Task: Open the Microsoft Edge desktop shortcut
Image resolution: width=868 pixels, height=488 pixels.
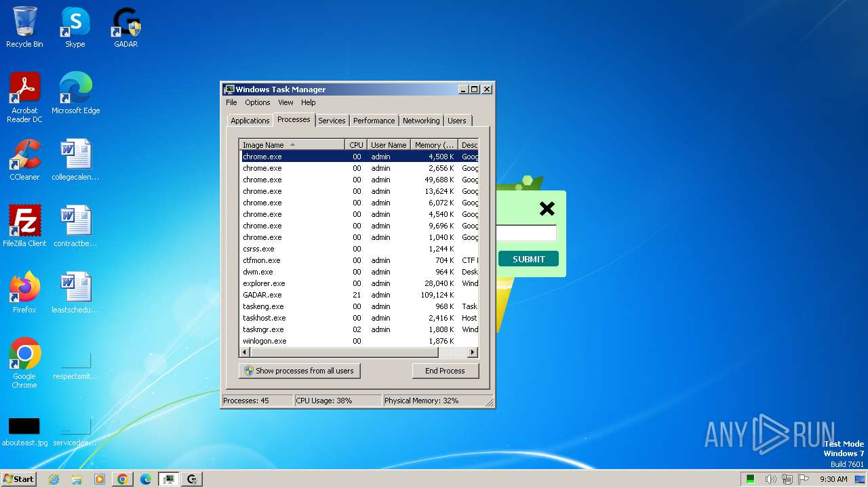Action: point(75,93)
